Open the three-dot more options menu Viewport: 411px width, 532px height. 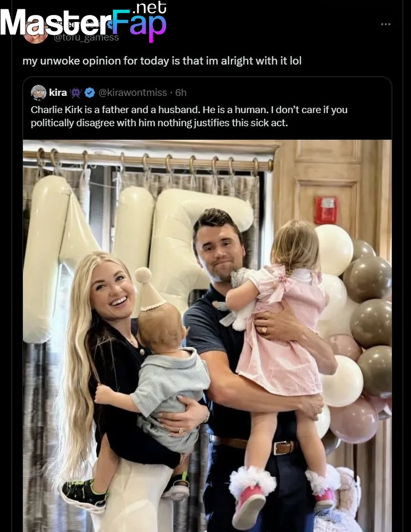386,24
